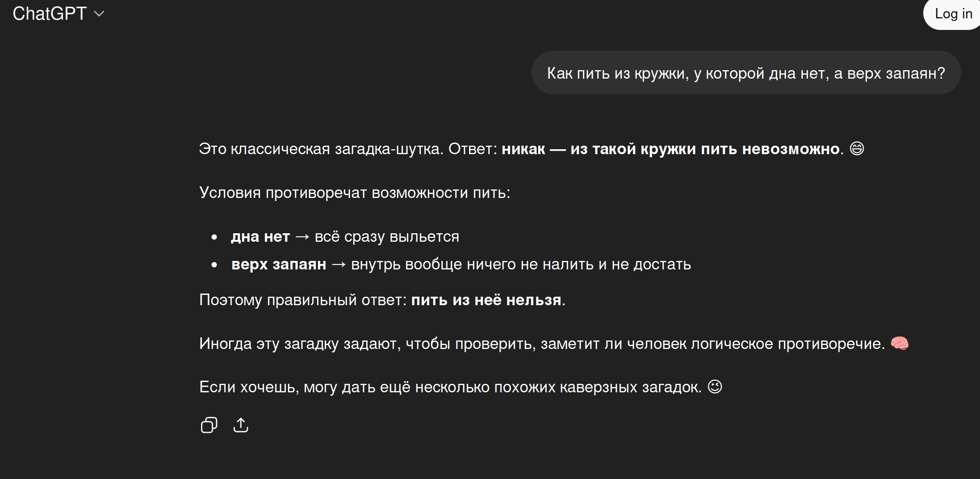The height and width of the screenshot is (479, 980).
Task: Click the sentence 'Если хочешь, могу дать ещё'
Action: click(450, 387)
